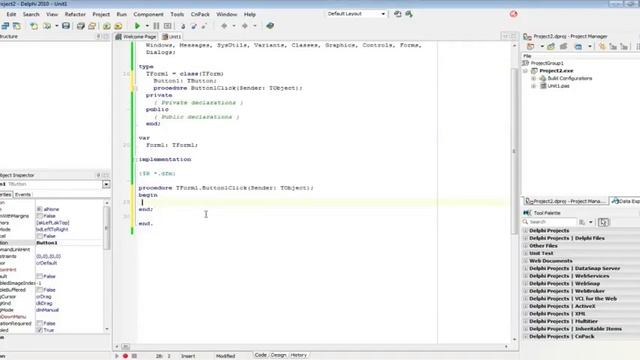This screenshot has width=640, height=360.
Task: Click the program reset icon beside pause
Action: click(x=167, y=26)
